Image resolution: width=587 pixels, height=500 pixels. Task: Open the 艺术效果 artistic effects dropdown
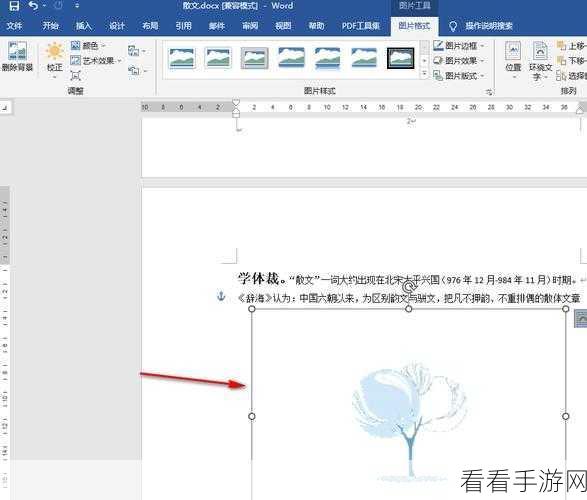click(x=96, y=60)
